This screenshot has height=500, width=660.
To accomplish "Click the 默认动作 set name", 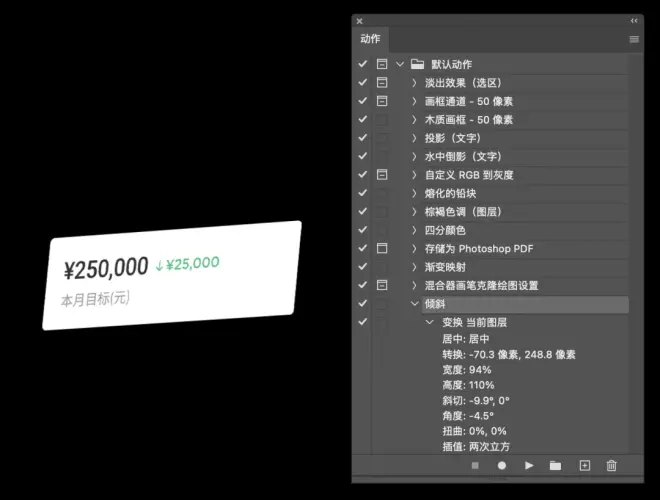I will tap(452, 64).
